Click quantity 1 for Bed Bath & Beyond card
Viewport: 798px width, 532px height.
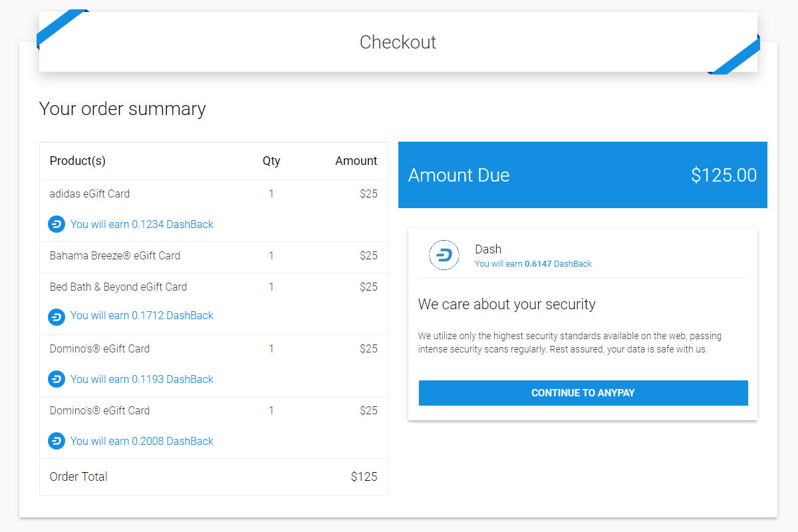click(x=271, y=287)
